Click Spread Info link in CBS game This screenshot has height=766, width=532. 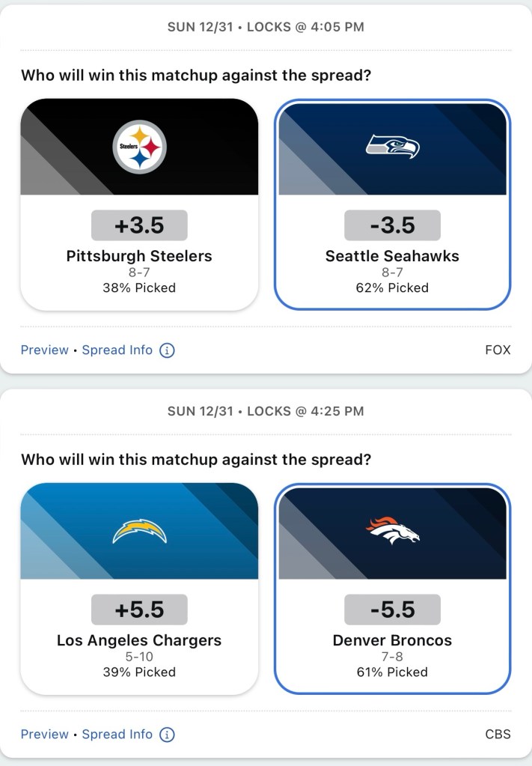coord(117,735)
